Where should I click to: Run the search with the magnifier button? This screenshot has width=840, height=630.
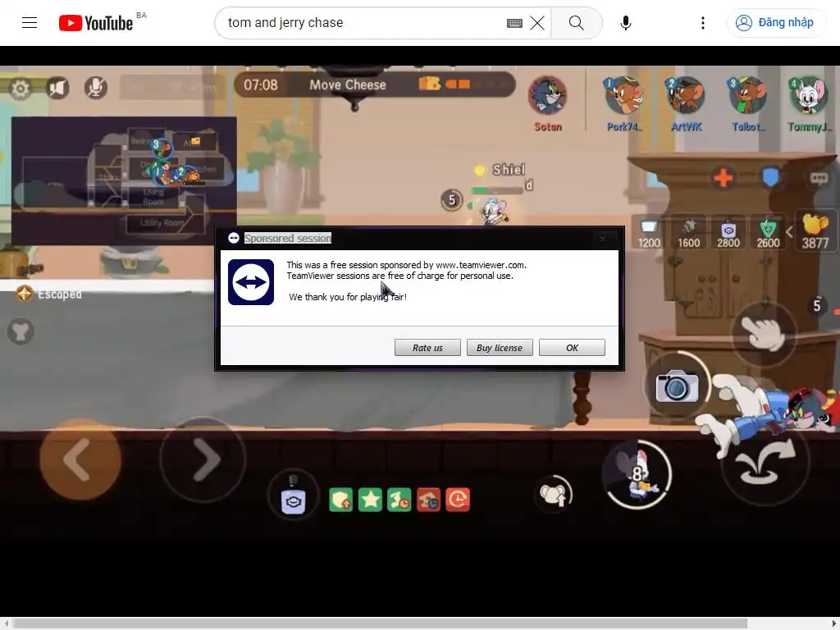[577, 22]
